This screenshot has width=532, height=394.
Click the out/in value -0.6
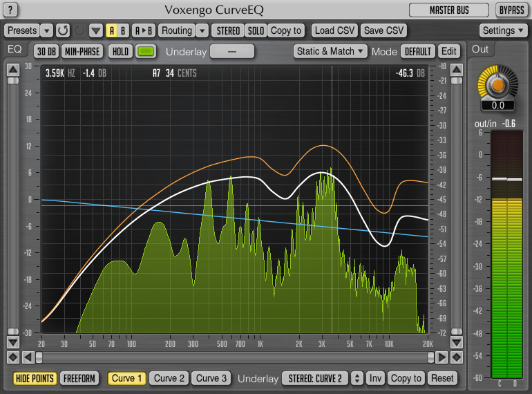coord(509,124)
